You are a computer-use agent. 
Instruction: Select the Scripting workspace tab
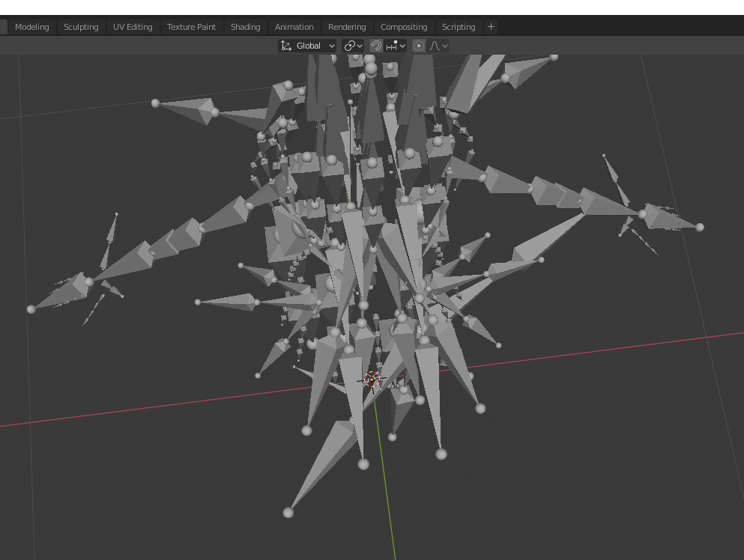coord(459,27)
